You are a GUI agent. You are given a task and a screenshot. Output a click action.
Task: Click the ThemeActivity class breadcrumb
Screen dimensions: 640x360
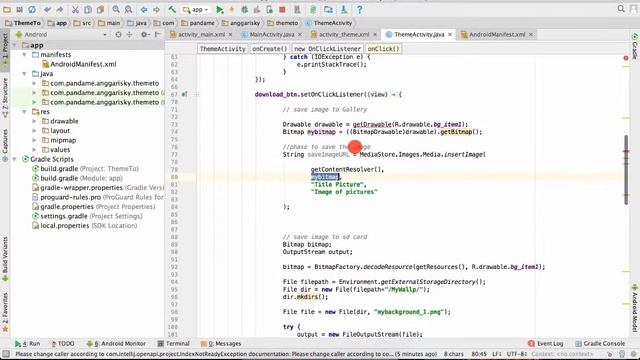click(222, 49)
